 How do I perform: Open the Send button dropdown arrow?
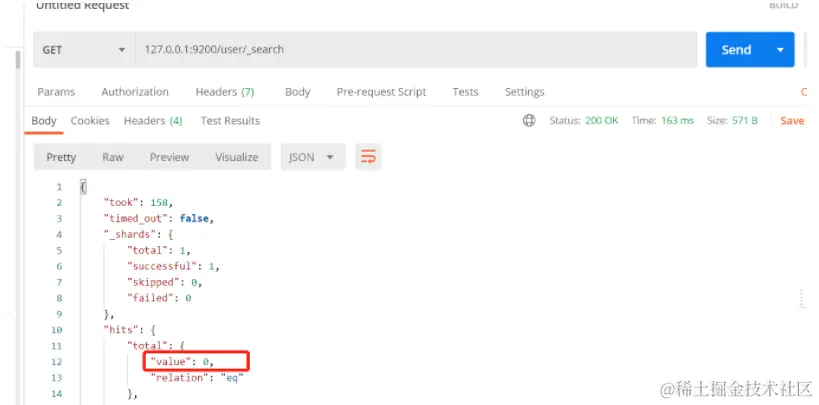tap(780, 50)
